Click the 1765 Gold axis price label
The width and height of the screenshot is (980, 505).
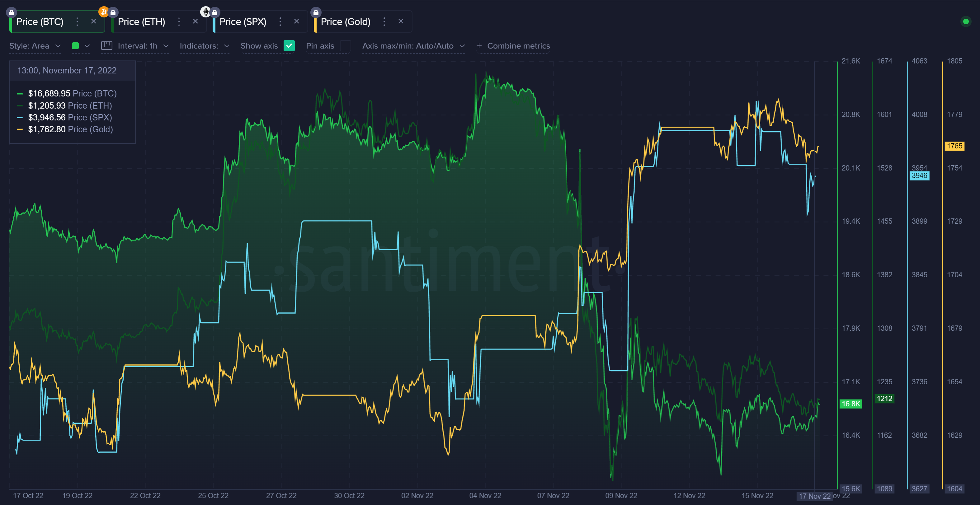[954, 146]
